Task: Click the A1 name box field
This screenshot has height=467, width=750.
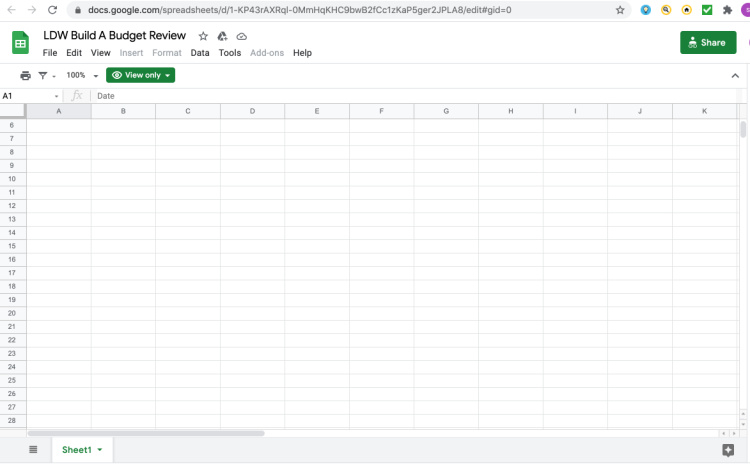Action: pos(28,96)
